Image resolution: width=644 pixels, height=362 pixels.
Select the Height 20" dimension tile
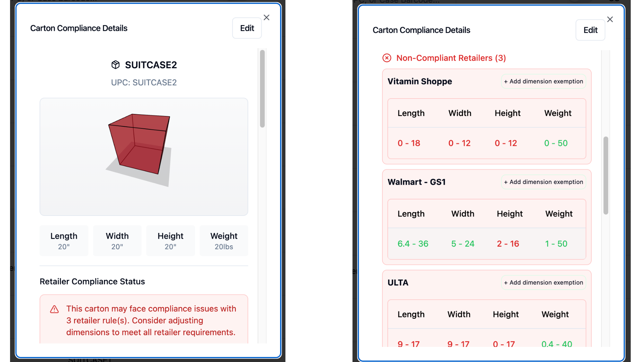[x=170, y=241]
